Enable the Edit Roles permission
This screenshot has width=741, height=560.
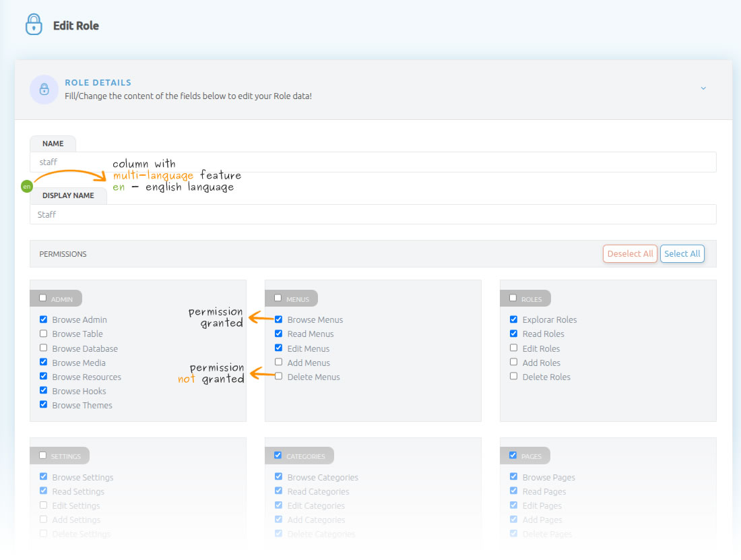514,348
